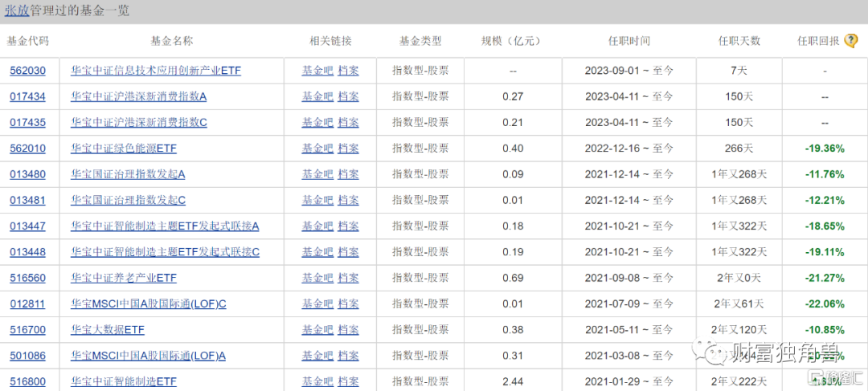The width and height of the screenshot is (868, 391).
Task: Open 华宝中证沪港深新消费指数C fund page
Action: (139, 122)
